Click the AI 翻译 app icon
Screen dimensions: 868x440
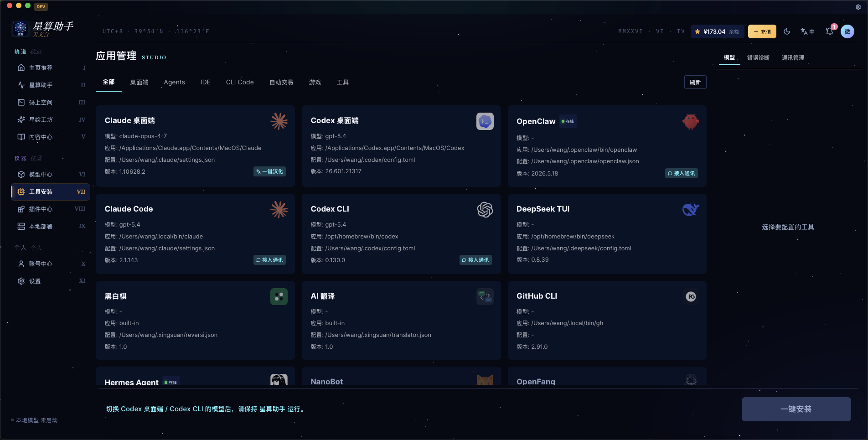485,297
